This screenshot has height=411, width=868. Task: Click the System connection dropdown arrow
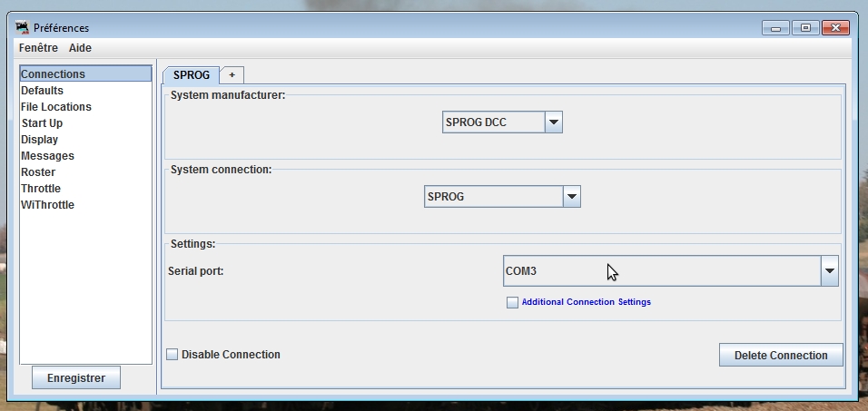tap(572, 196)
